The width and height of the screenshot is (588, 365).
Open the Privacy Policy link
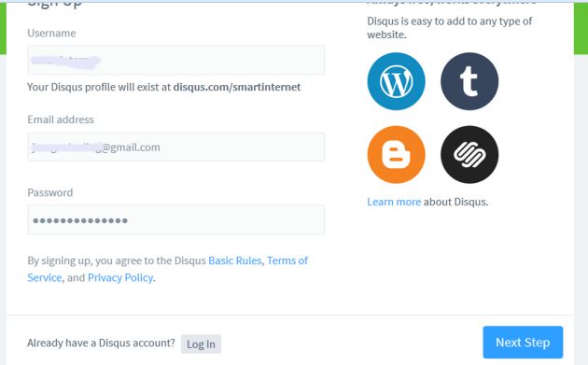(x=120, y=277)
